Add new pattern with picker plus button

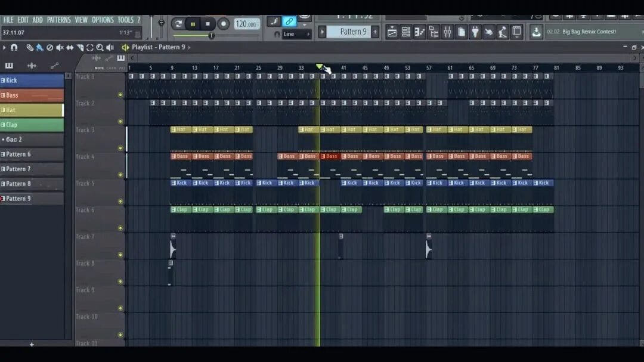coord(32,344)
